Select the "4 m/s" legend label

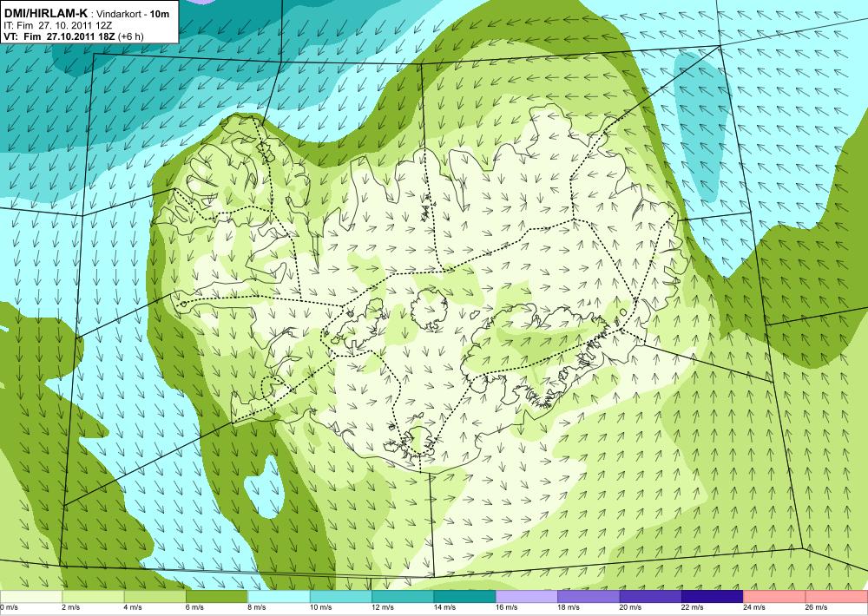pos(133,607)
